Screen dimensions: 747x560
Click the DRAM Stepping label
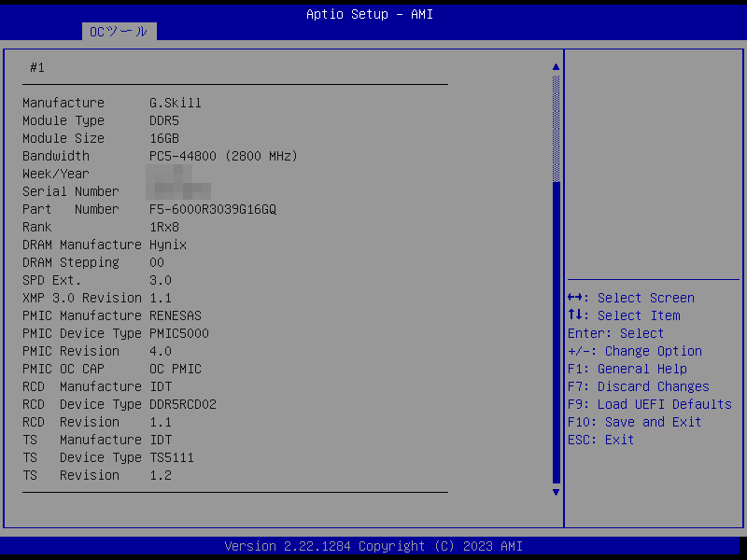click(71, 262)
